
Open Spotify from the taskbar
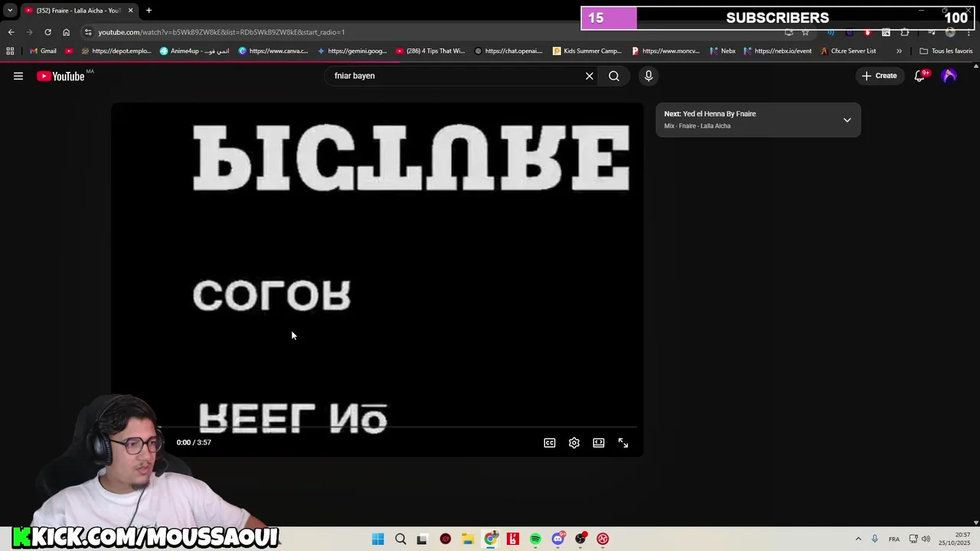pos(535,539)
